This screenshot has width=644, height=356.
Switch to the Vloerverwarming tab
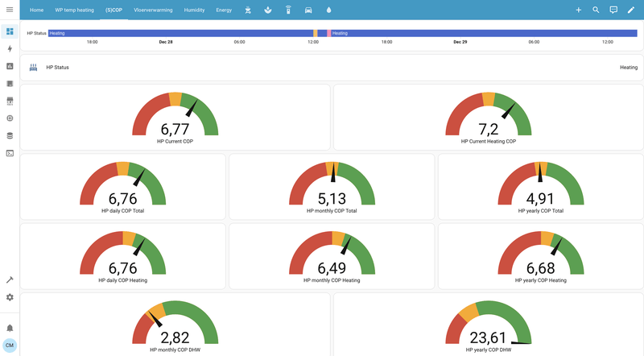click(153, 10)
